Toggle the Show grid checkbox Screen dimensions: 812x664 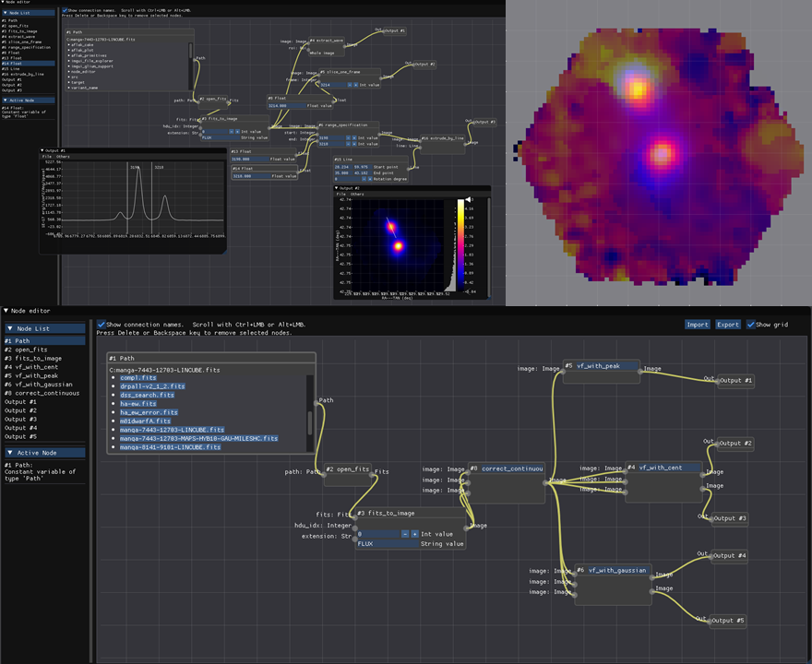751,325
